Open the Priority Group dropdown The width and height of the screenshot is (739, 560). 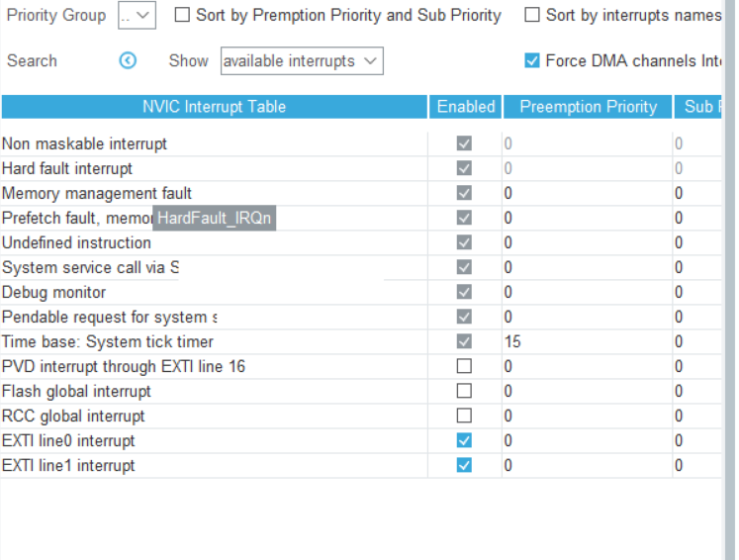point(137,16)
